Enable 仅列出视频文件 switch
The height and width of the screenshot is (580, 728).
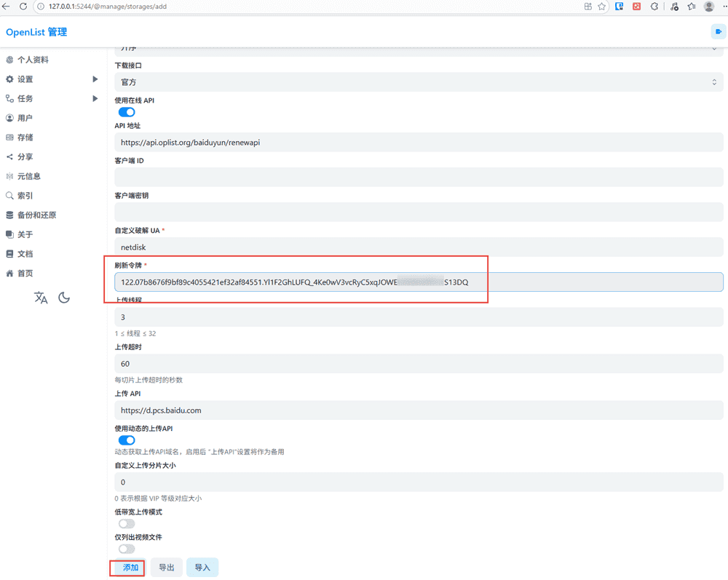pyautogui.click(x=127, y=549)
